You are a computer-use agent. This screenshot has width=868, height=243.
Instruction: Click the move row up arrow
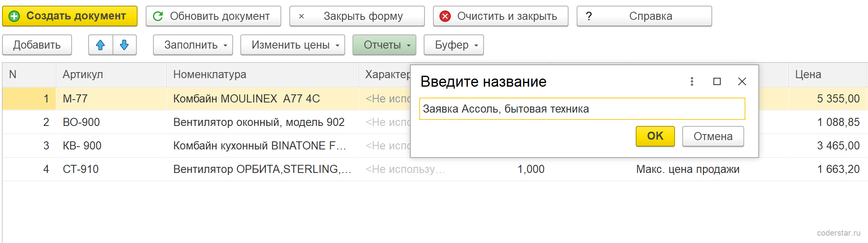pos(100,45)
